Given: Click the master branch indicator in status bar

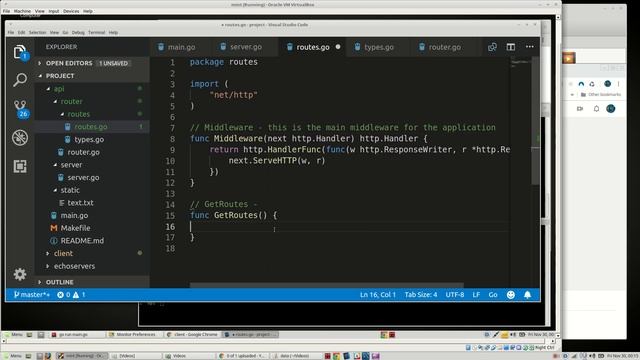Looking at the screenshot, I should (31, 295).
